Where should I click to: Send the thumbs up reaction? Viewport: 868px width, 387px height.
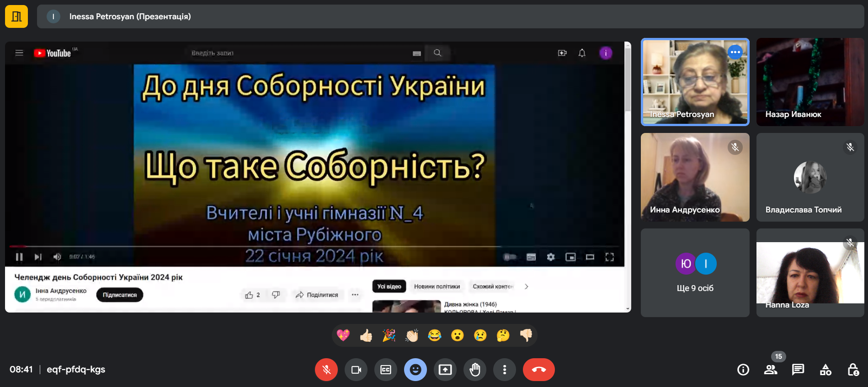(366, 336)
